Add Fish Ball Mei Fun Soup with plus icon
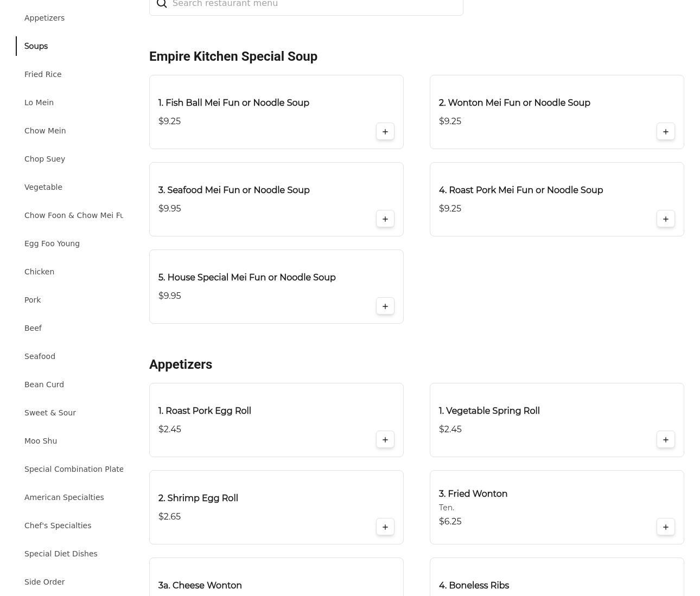 385,132
